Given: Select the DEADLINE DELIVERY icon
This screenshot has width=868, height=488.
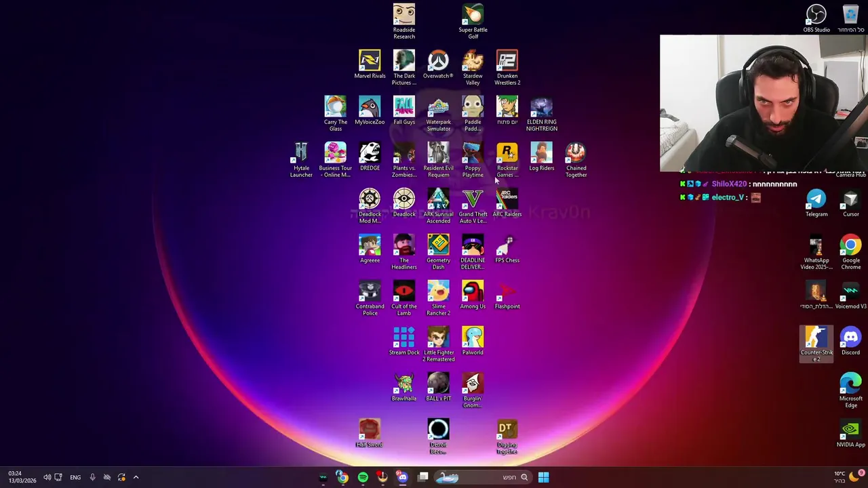Looking at the screenshot, I should click(x=473, y=251).
